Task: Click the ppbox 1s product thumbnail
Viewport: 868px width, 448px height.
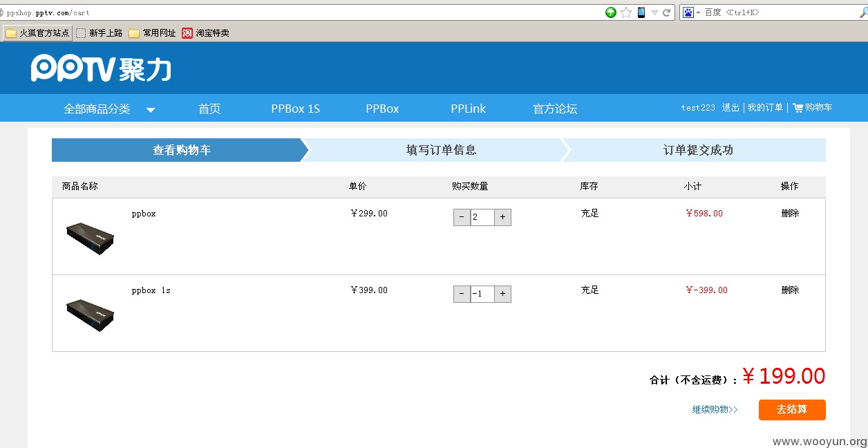Action: pos(91,315)
